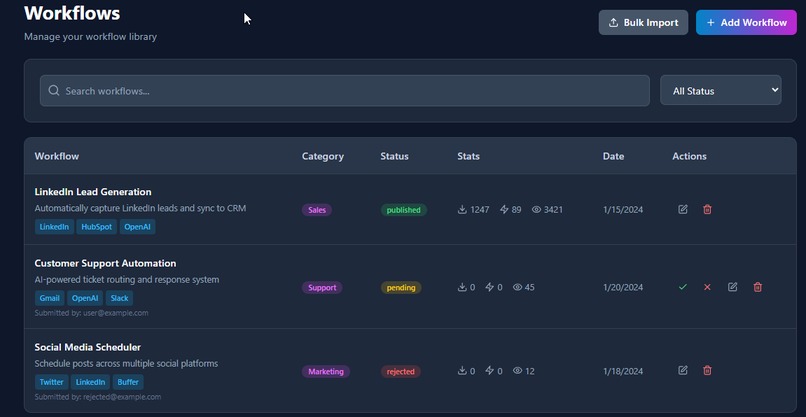Image resolution: width=806 pixels, height=417 pixels.
Task: Focus the Search workflows field
Action: point(344,90)
